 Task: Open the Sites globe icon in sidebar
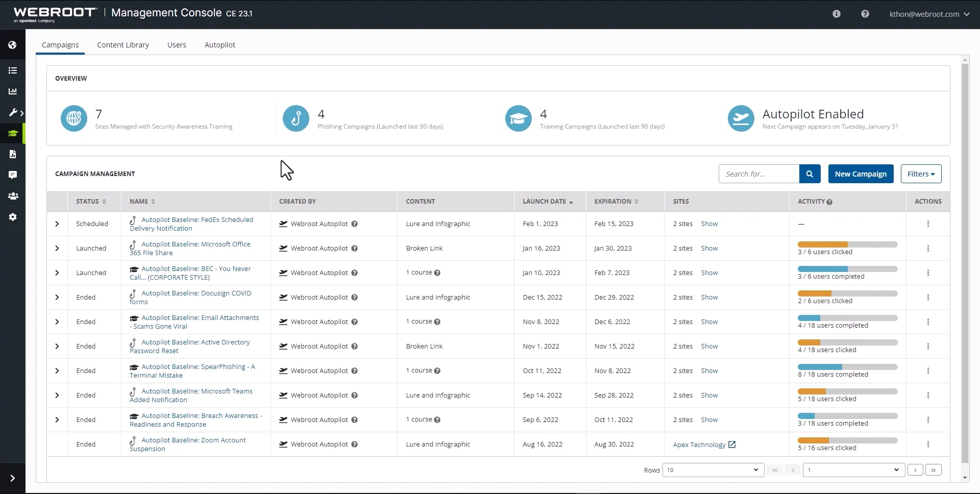pos(13,44)
